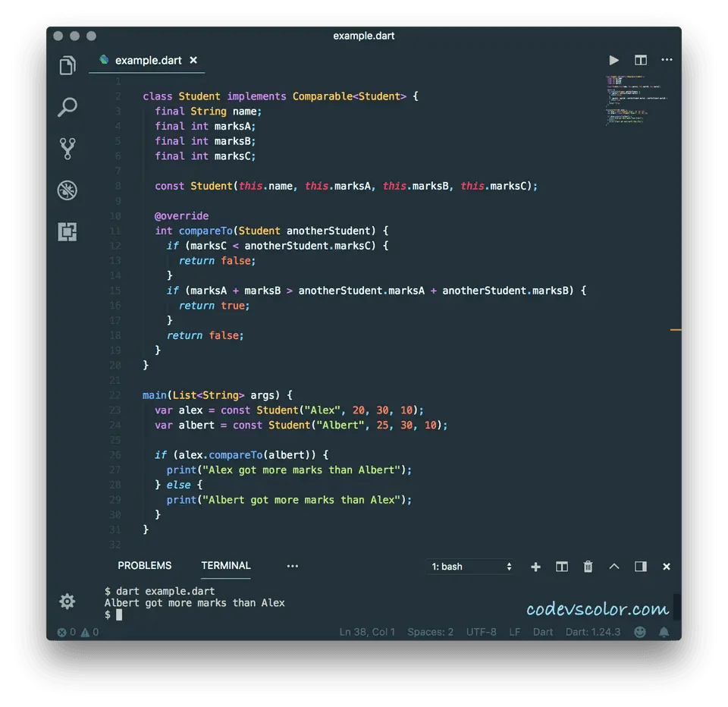Click the notifications bell icon

click(664, 632)
